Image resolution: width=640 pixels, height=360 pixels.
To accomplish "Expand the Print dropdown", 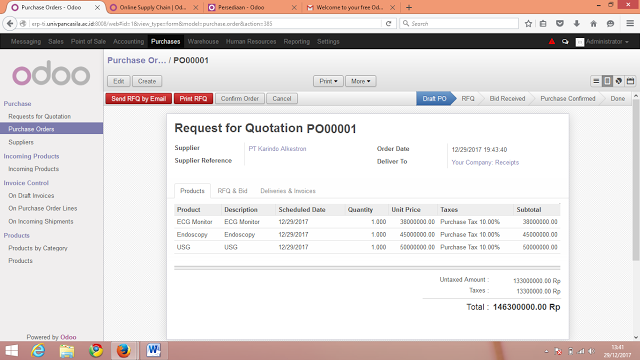I will (328, 81).
